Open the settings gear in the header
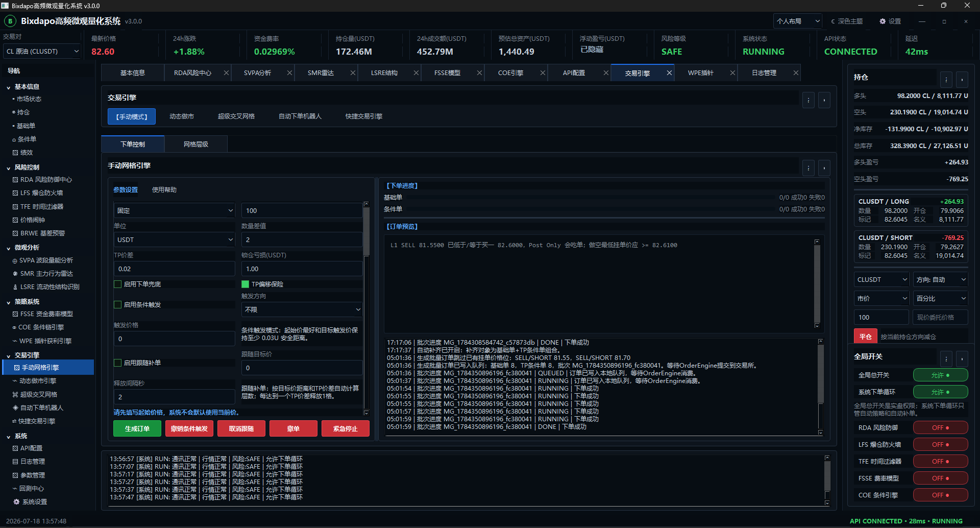The width and height of the screenshot is (980, 528). click(x=883, y=21)
